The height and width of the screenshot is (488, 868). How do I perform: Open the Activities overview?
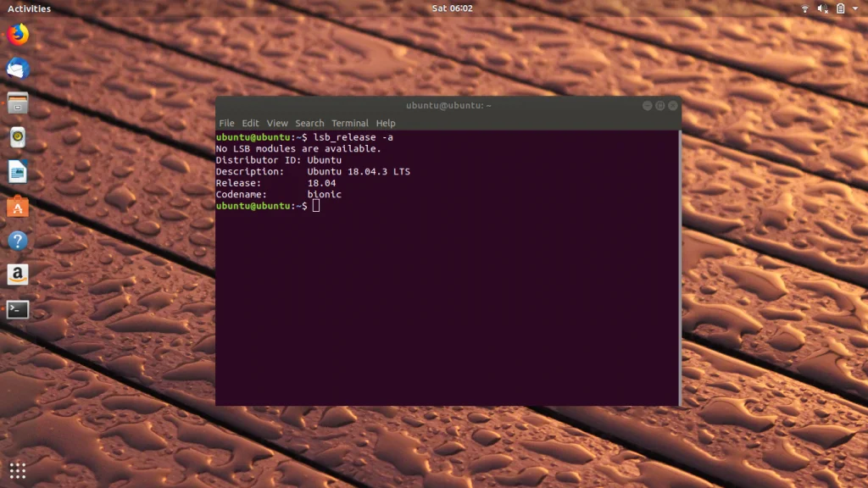pos(29,8)
